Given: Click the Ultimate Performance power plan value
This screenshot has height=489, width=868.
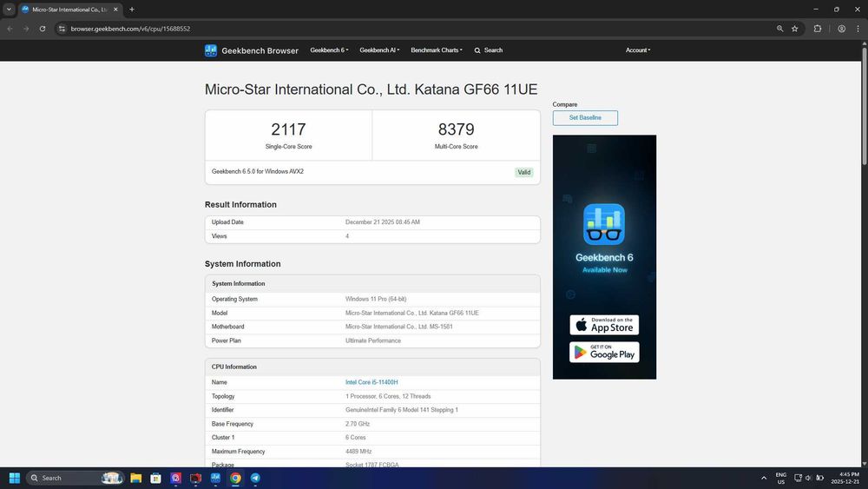Looking at the screenshot, I should (373, 340).
